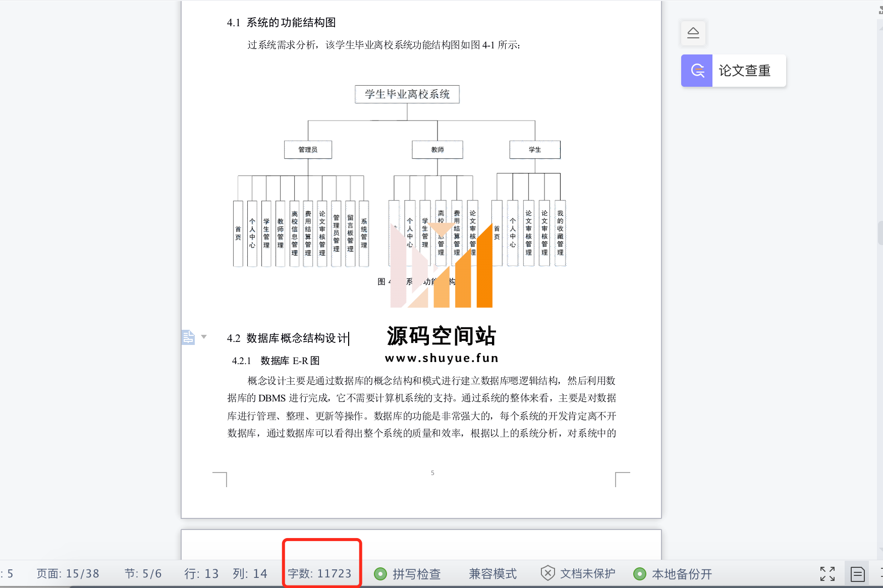Toggle the 拼写检查 spell check indicator
883x588 pixels.
point(408,574)
